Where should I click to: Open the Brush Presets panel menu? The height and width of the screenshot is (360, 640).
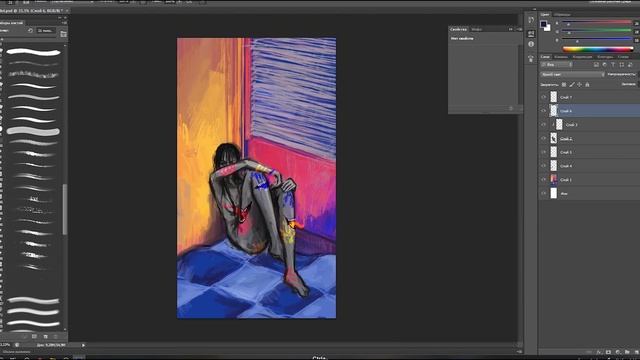(64, 23)
